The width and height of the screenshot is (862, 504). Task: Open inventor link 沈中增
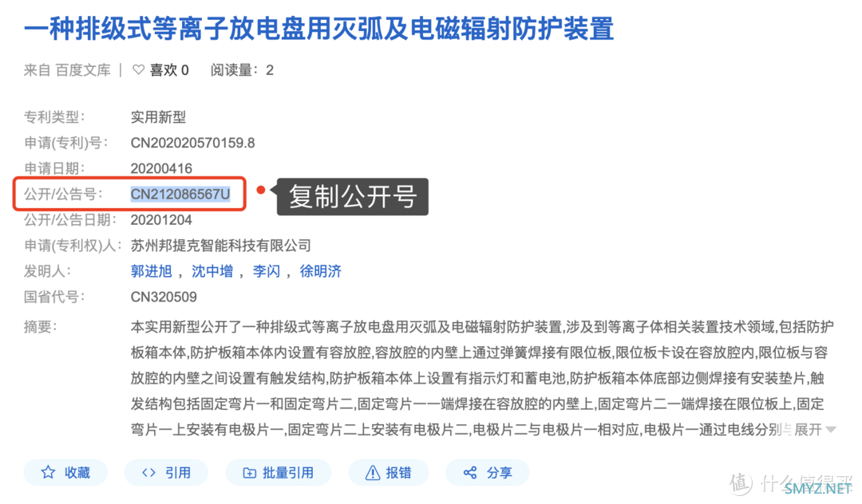(x=212, y=271)
